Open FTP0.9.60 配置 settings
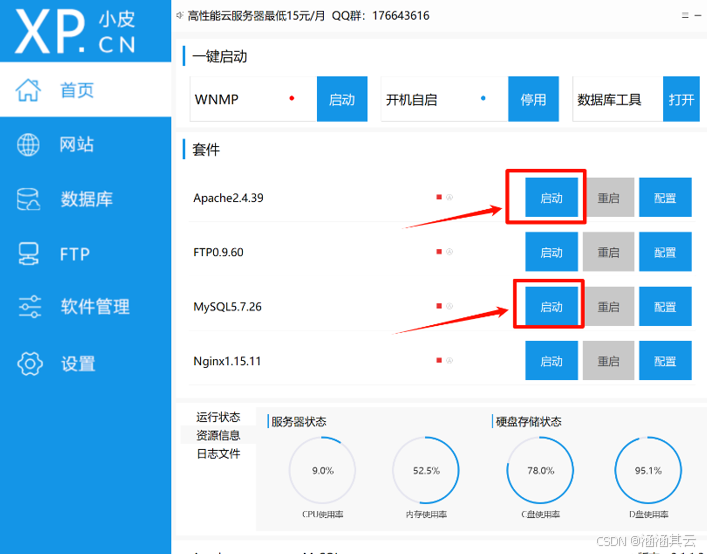707x554 pixels. pyautogui.click(x=665, y=252)
